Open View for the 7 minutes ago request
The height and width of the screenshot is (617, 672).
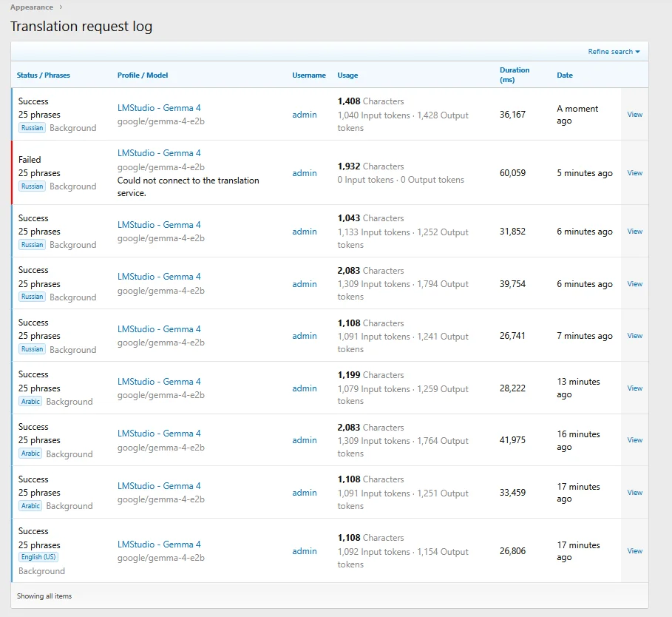pos(635,336)
